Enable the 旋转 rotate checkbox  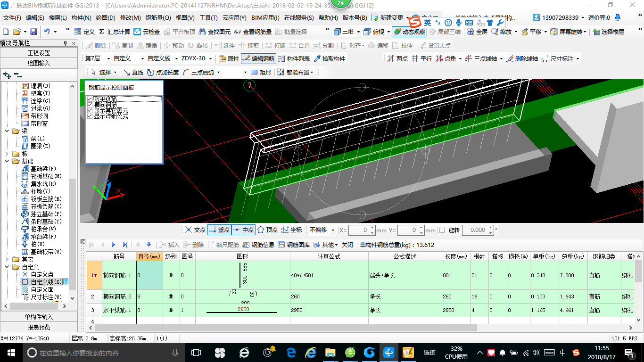pos(442,230)
